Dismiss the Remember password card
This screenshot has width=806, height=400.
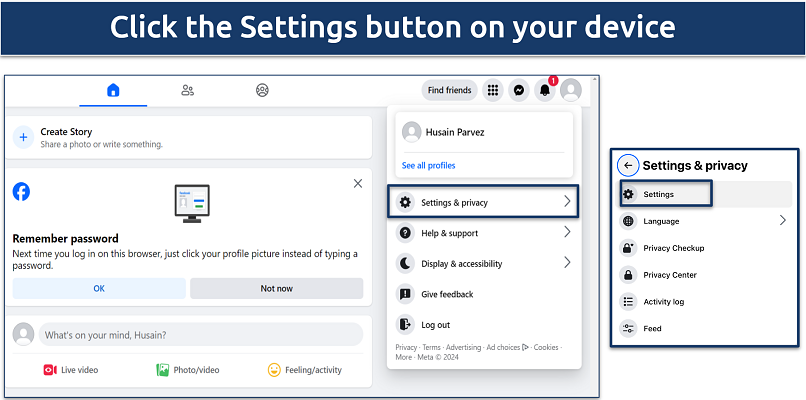[358, 184]
